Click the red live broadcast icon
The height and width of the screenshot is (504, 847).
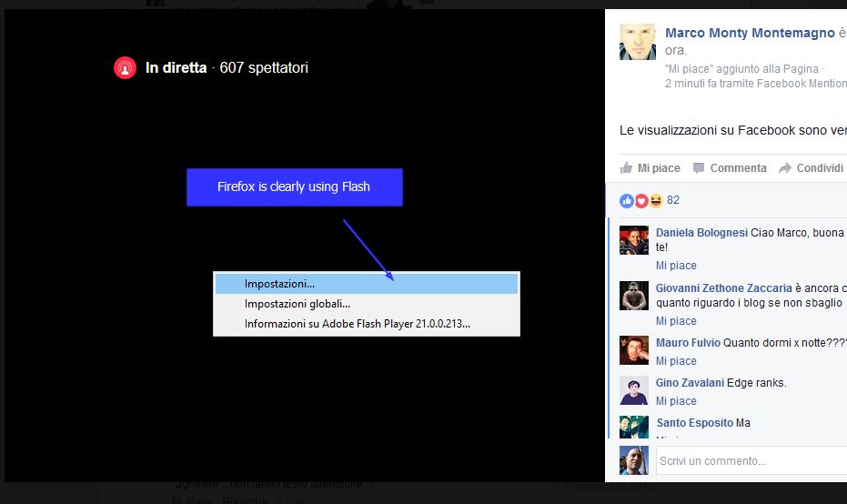pos(125,68)
